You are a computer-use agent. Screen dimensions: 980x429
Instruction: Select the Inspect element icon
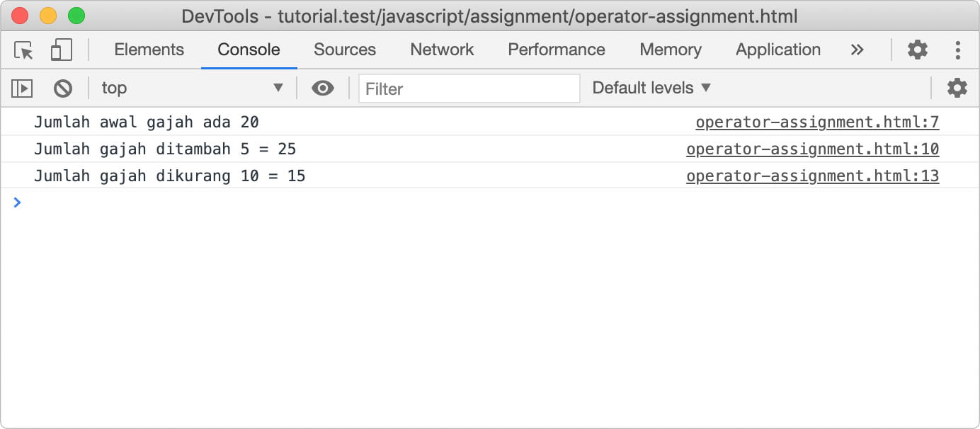coord(23,50)
